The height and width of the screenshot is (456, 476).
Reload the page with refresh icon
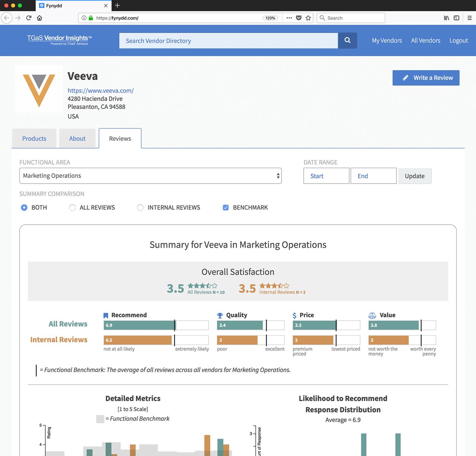pyautogui.click(x=29, y=18)
